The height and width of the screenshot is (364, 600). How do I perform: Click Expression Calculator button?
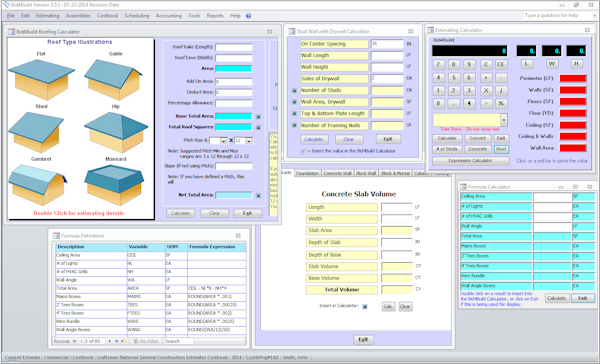coord(470,161)
